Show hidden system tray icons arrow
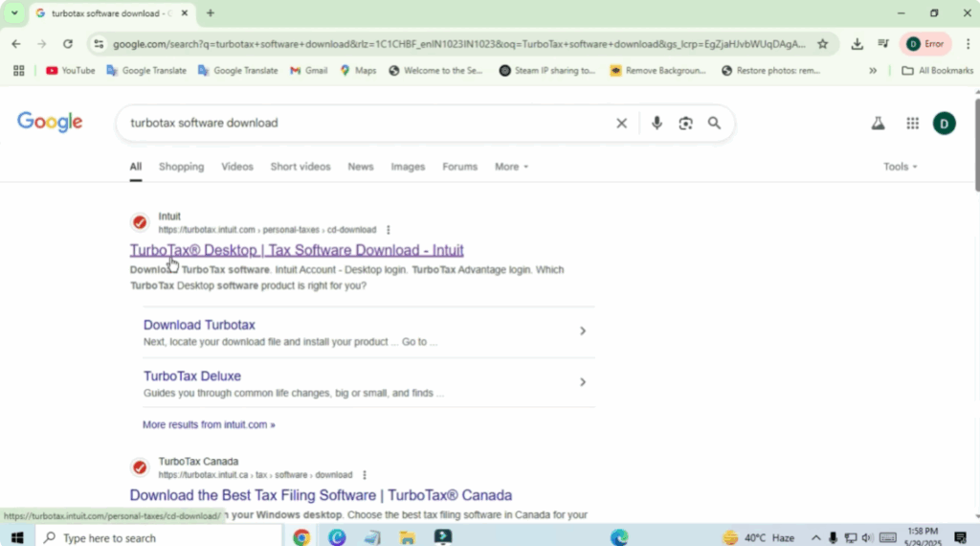The width and height of the screenshot is (980, 546). [x=815, y=537]
